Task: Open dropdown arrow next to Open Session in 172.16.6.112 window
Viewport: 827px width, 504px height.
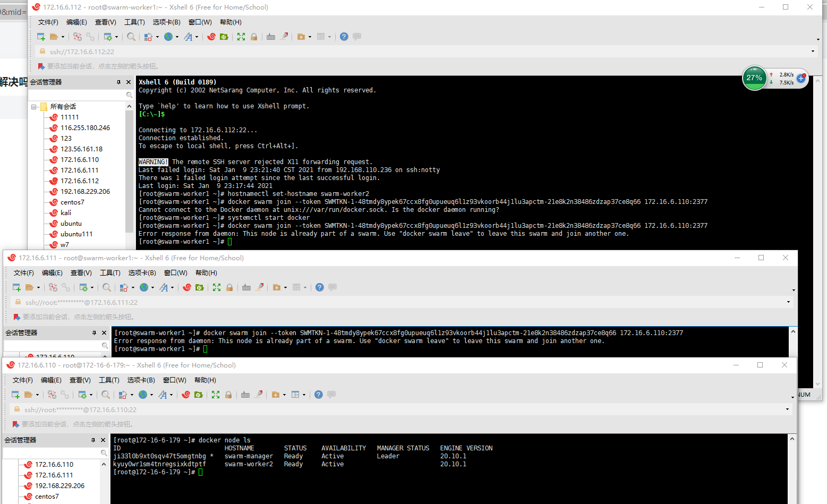Action: 63,37
